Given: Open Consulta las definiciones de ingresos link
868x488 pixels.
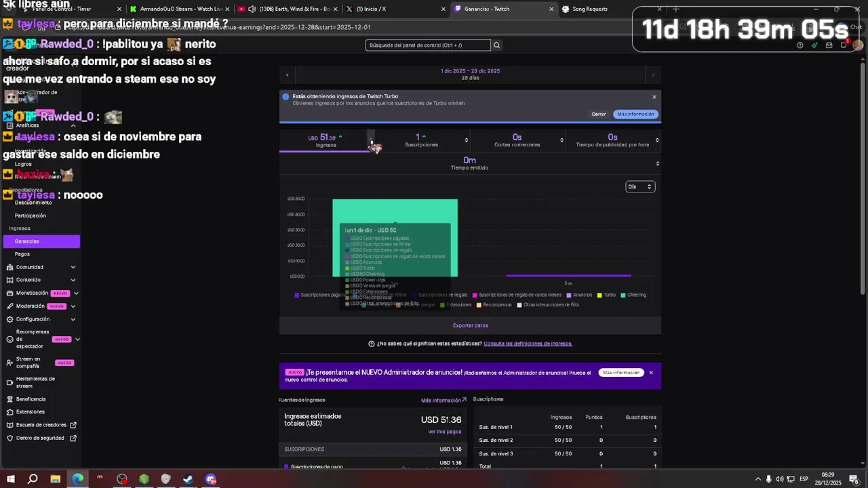Looking at the screenshot, I should coord(528,344).
